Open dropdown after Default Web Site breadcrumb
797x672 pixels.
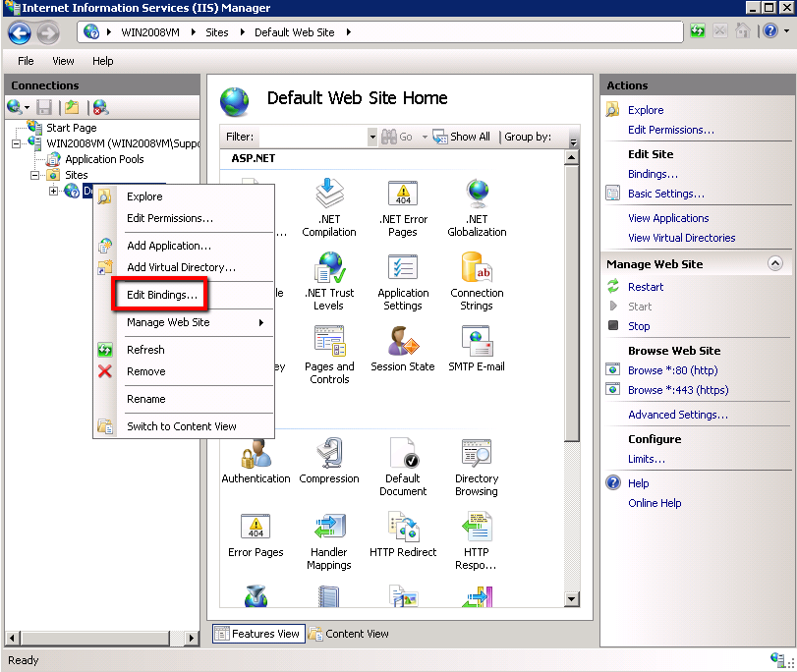pos(349,32)
